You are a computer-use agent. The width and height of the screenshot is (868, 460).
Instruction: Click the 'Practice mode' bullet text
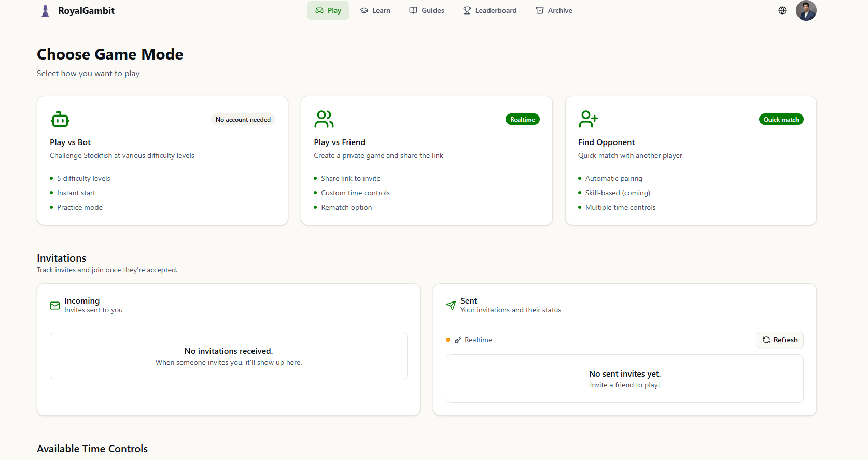click(80, 207)
